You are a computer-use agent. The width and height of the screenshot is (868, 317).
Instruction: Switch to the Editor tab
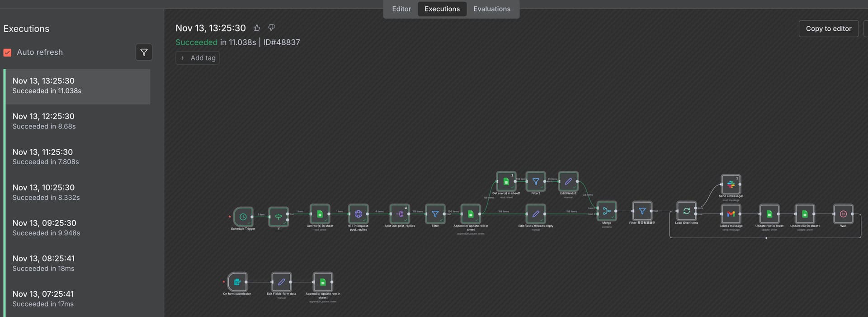pos(401,9)
